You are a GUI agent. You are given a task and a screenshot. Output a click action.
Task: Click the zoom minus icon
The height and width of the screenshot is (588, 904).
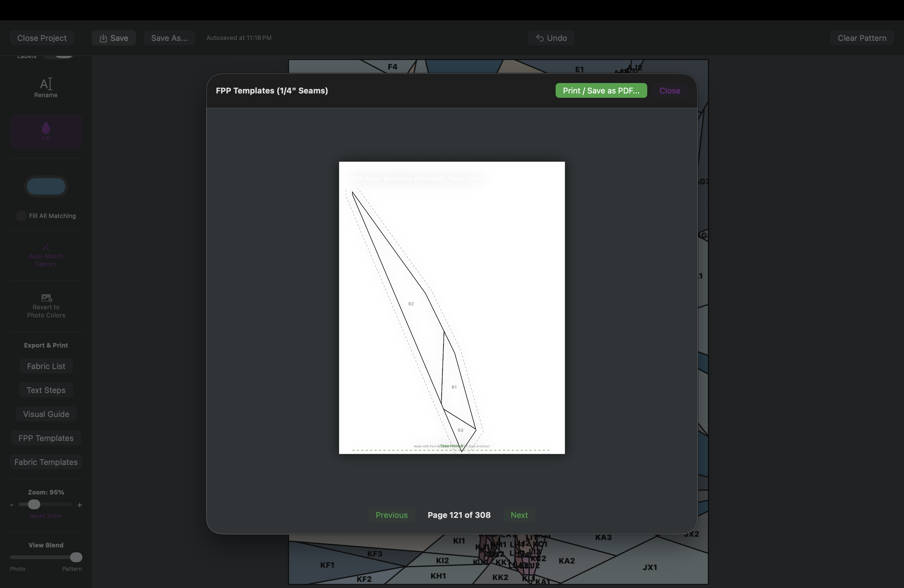click(x=12, y=505)
